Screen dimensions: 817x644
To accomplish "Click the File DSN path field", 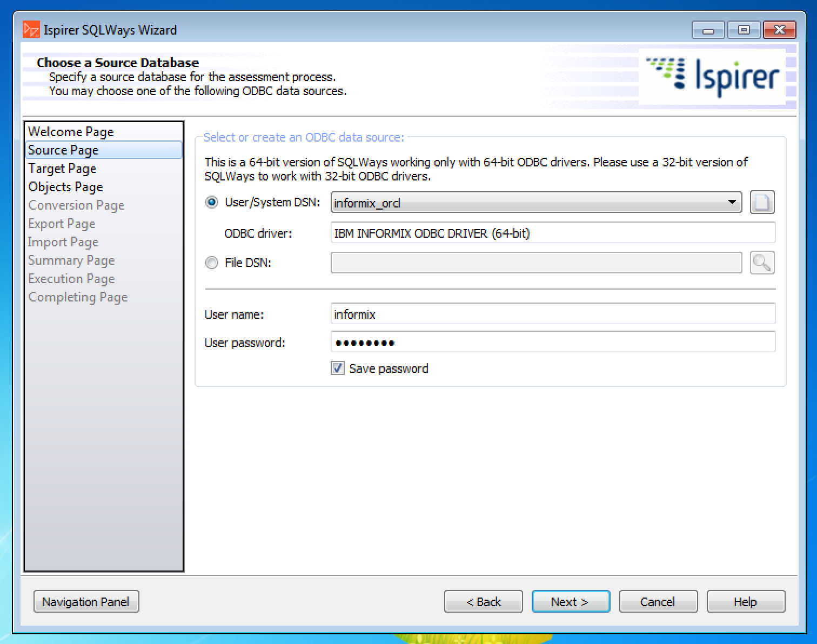I will click(536, 263).
